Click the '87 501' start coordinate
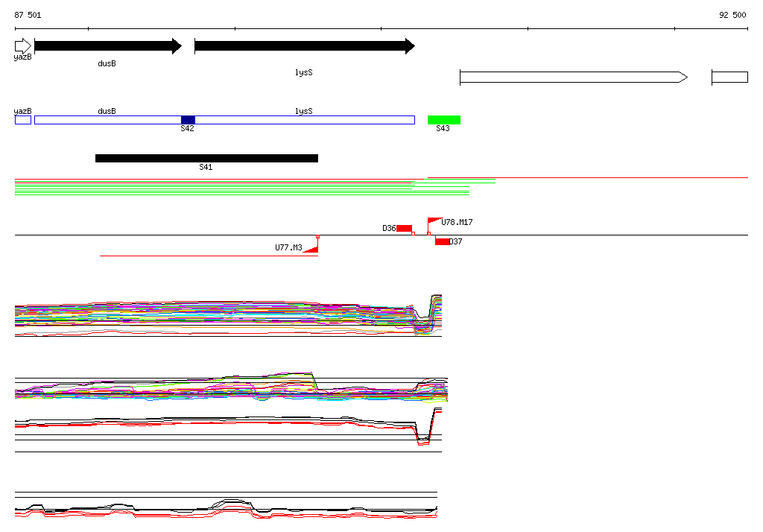This screenshot has height=532, width=763. pos(28,15)
